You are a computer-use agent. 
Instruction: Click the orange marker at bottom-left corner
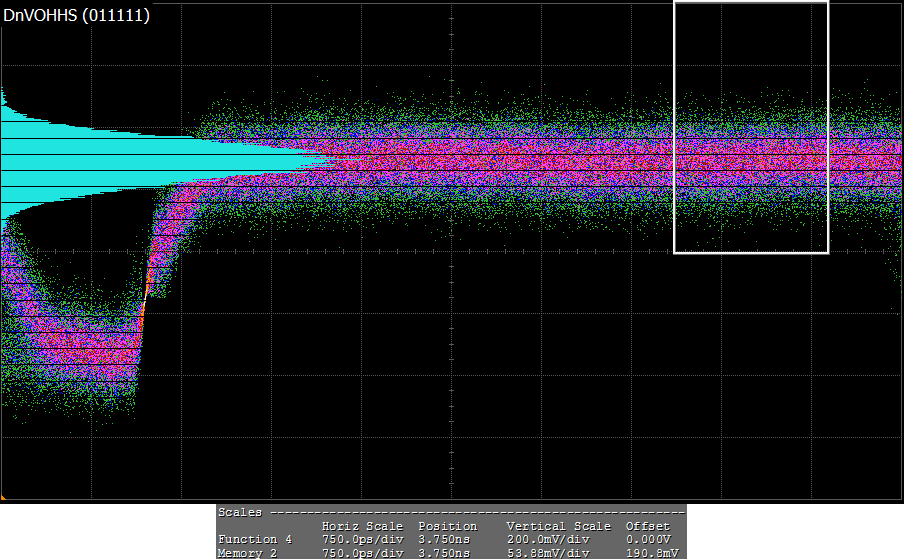click(4, 496)
